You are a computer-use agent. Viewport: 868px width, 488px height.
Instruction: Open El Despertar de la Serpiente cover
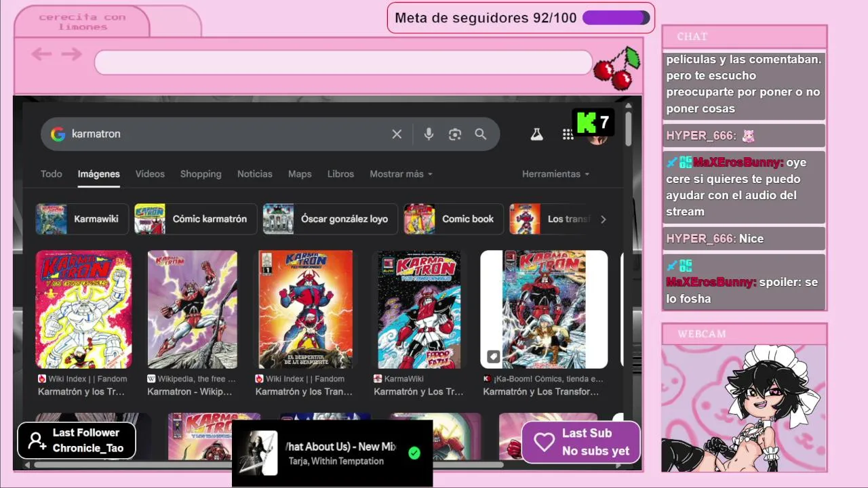(x=305, y=309)
